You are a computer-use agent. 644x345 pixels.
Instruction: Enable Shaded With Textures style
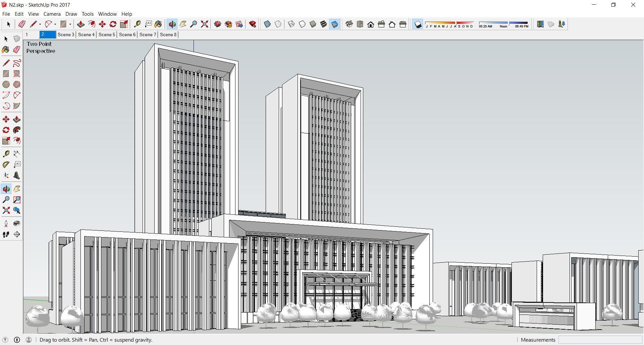coord(324,24)
